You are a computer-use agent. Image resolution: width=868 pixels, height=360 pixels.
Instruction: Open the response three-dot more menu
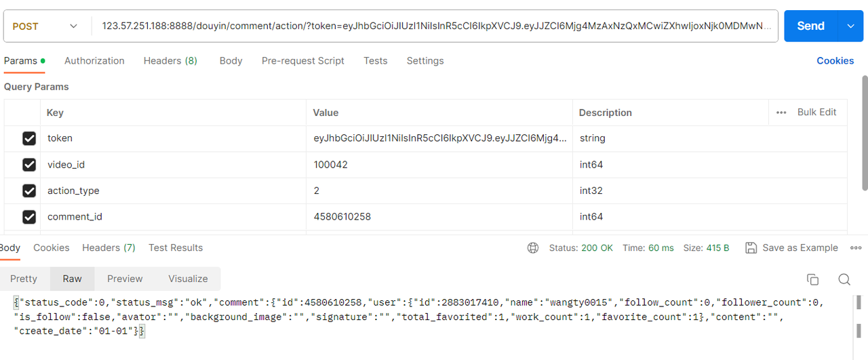pos(856,248)
